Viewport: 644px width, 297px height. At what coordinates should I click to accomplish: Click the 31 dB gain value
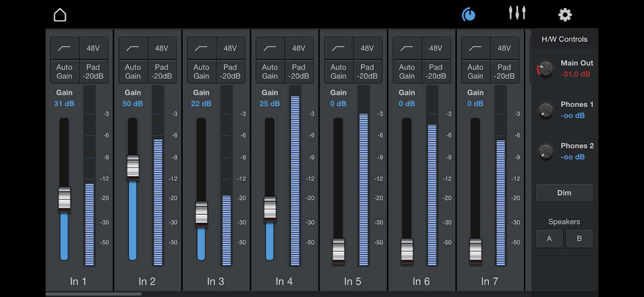(x=64, y=104)
